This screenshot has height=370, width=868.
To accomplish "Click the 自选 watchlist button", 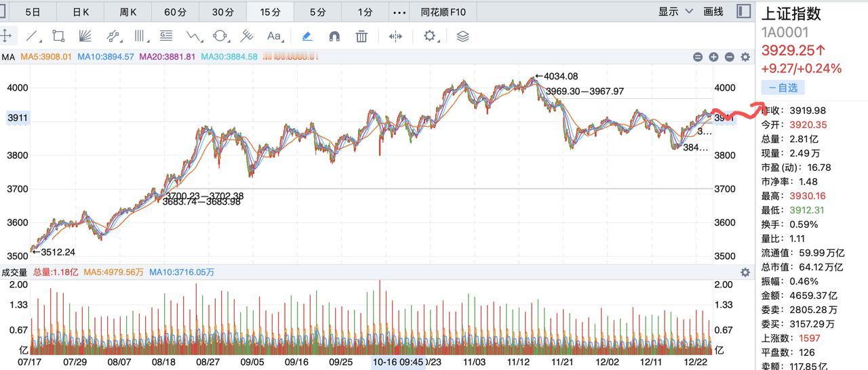I will [783, 87].
